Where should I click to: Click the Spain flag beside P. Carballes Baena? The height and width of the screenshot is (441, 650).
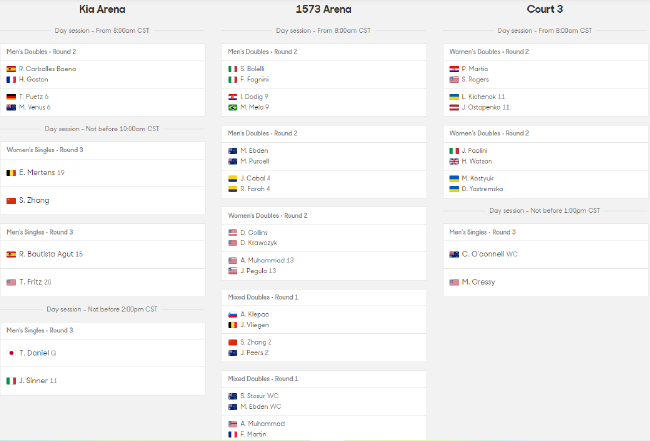coord(12,69)
